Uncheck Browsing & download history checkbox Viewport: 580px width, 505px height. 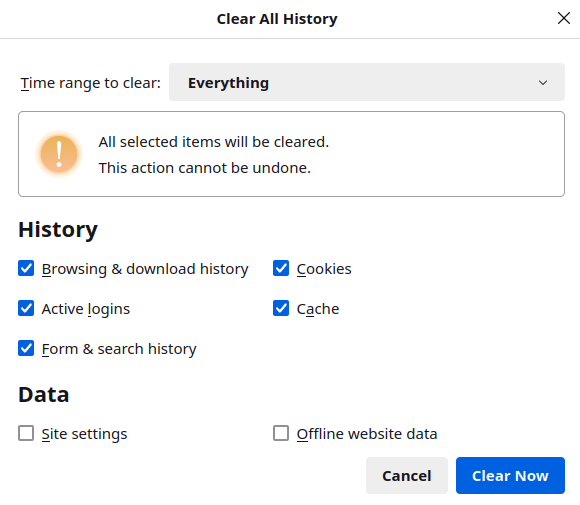click(x=26, y=268)
